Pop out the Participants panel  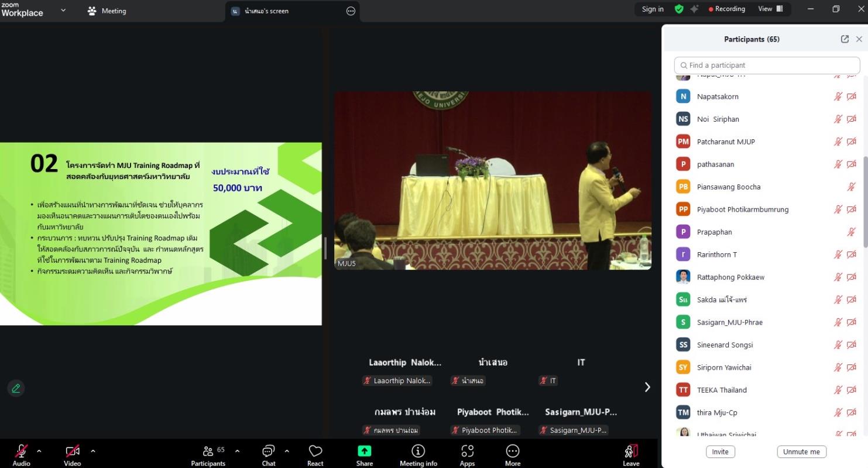(x=845, y=39)
